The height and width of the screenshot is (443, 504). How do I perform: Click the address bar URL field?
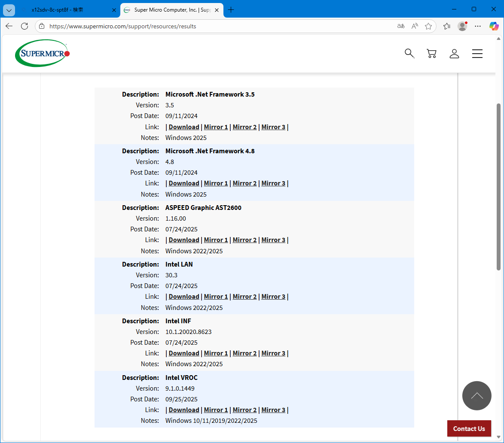(x=215, y=26)
